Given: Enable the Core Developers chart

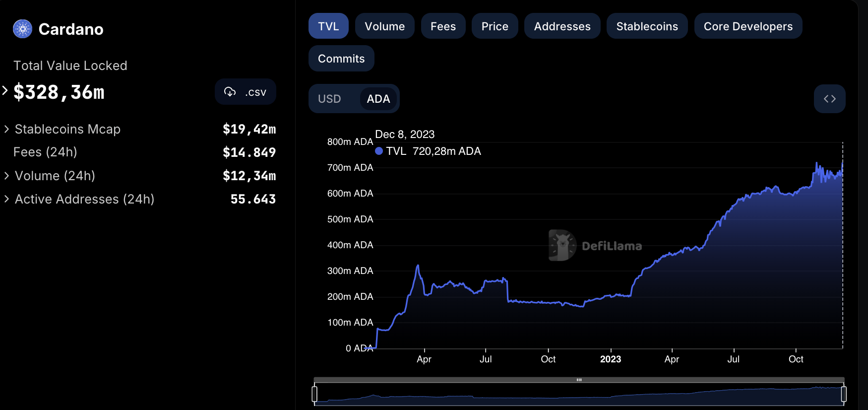Looking at the screenshot, I should tap(748, 26).
